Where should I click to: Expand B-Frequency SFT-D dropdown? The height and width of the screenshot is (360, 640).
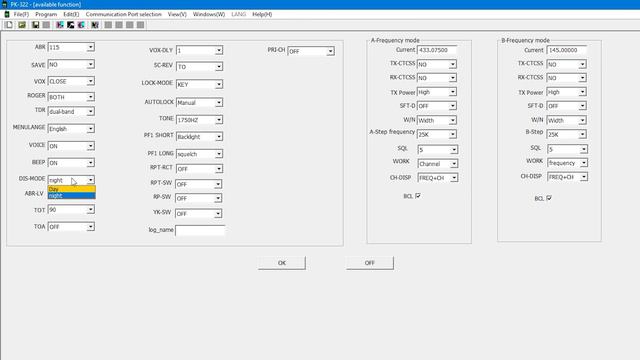tap(582, 106)
